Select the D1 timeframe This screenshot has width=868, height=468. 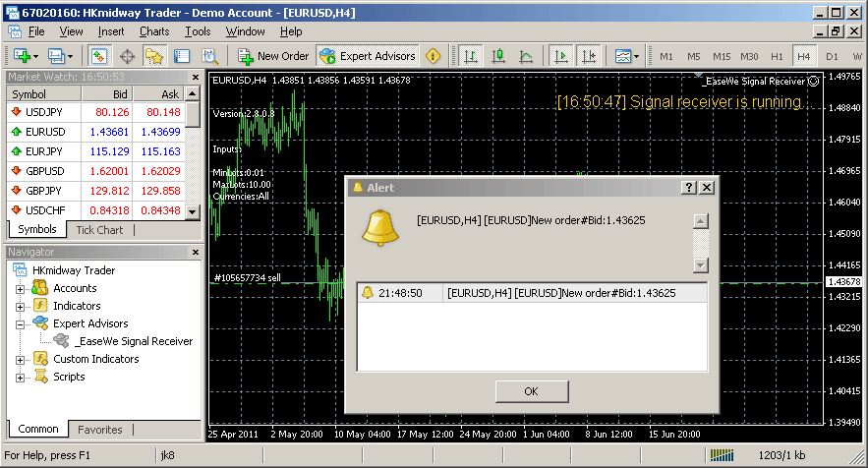832,56
